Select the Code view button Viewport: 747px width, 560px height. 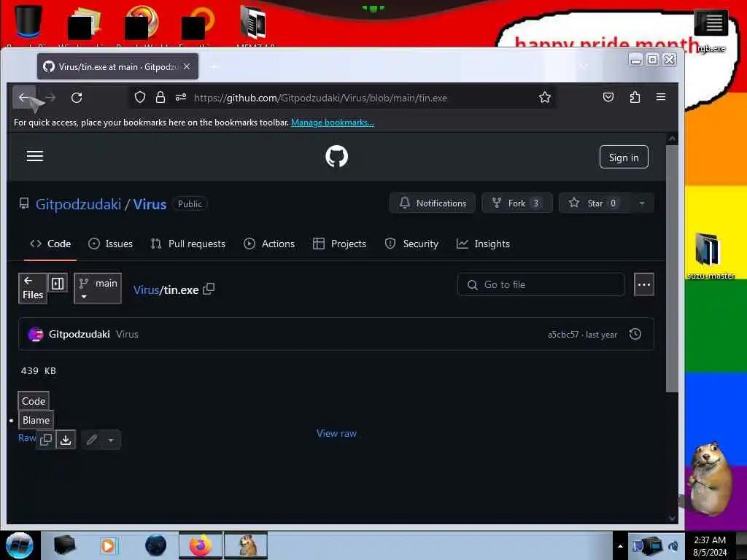[x=34, y=401]
